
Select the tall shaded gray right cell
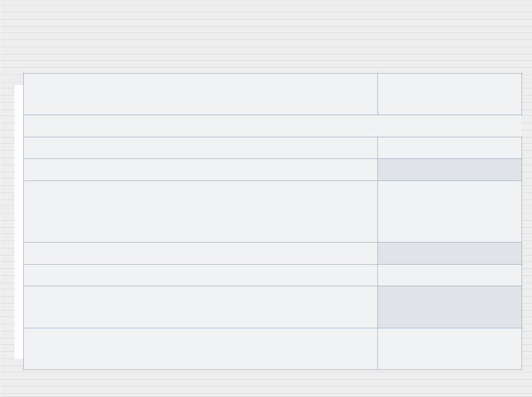(x=449, y=307)
